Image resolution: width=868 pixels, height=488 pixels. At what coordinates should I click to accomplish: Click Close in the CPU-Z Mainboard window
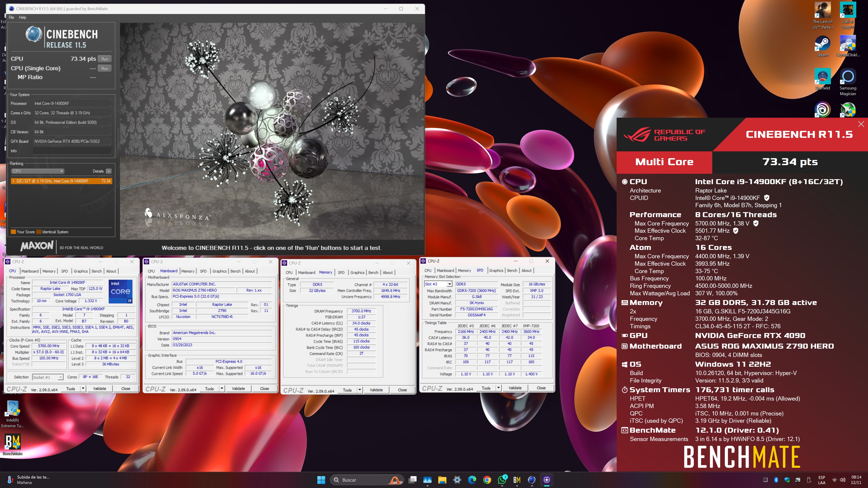click(x=264, y=388)
